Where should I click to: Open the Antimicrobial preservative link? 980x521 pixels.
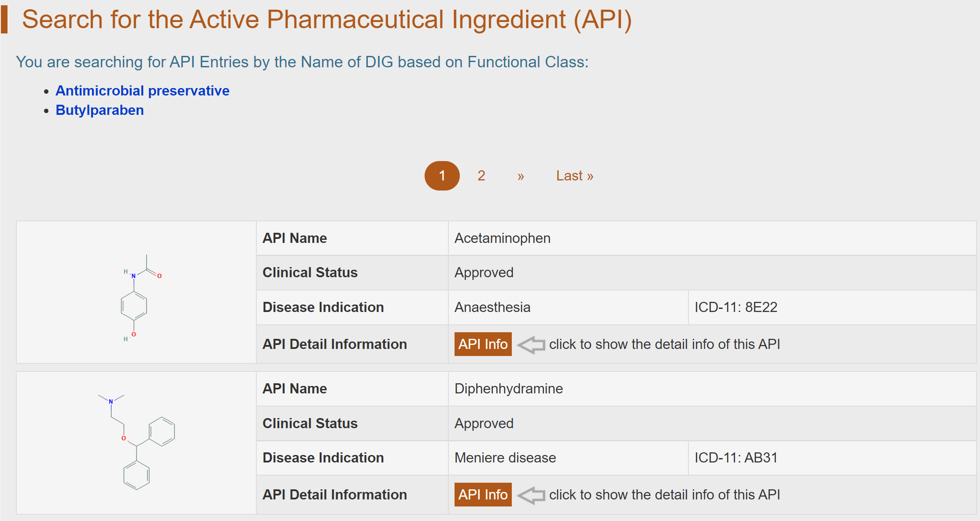(x=142, y=91)
